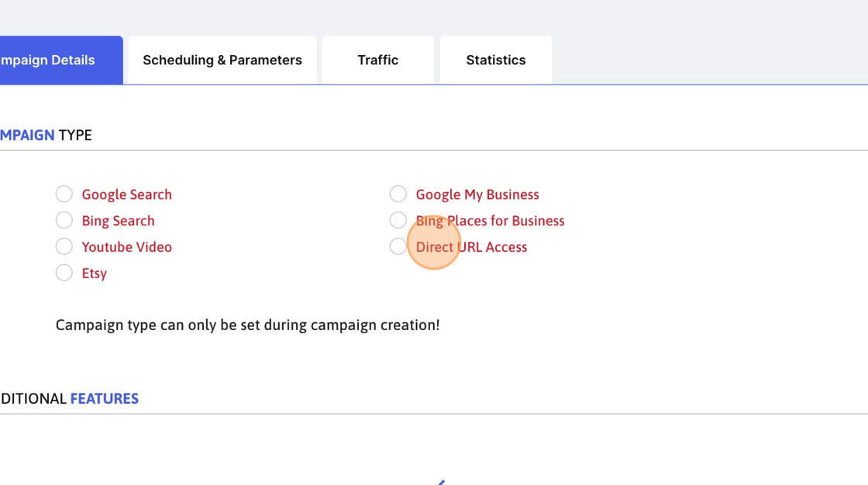
Task: Select the Google My Business radio button
Action: (398, 194)
